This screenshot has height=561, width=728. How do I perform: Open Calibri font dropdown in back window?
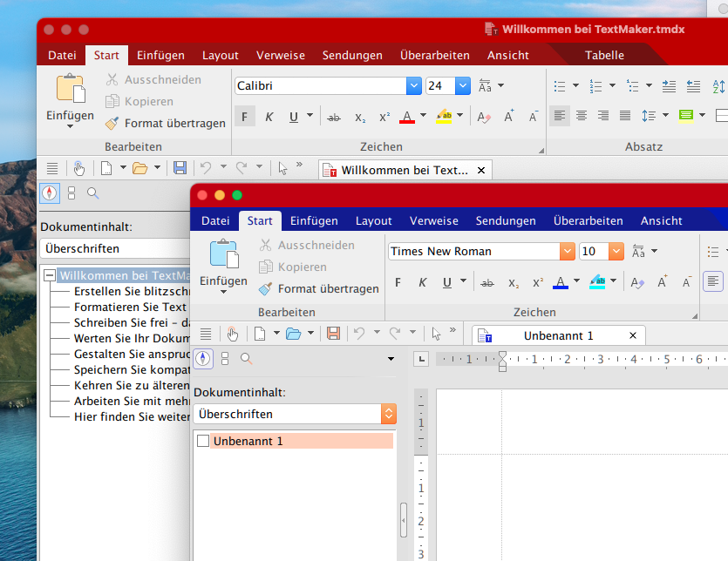413,86
